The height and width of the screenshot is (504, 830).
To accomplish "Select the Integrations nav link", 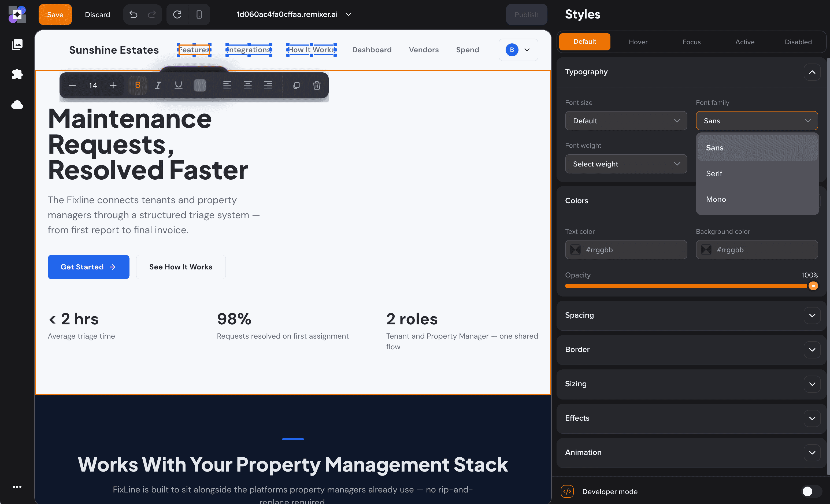I will click(249, 50).
